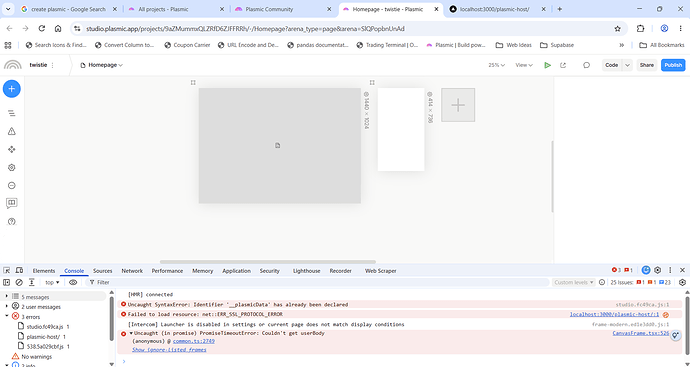Click the console Filter input field
The height and width of the screenshot is (367, 690).
pyautogui.click(x=318, y=283)
